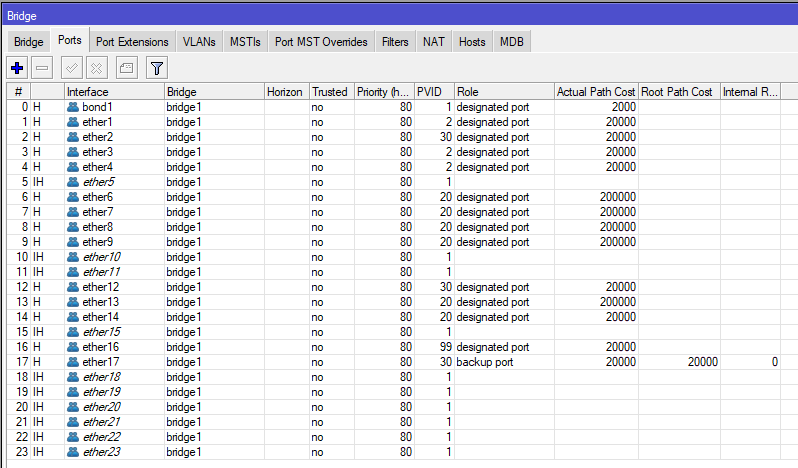Click Actual Path Cost 2000 for bond1
Viewport: 798px width, 468px height.
[624, 107]
